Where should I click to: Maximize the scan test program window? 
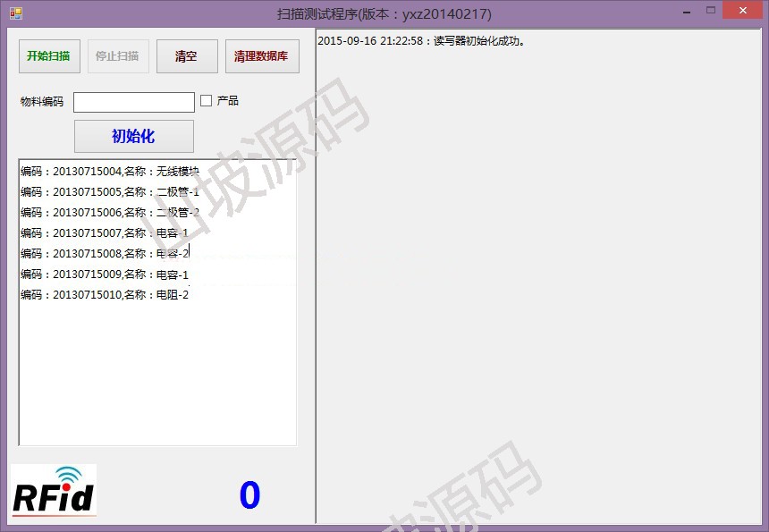(x=711, y=11)
